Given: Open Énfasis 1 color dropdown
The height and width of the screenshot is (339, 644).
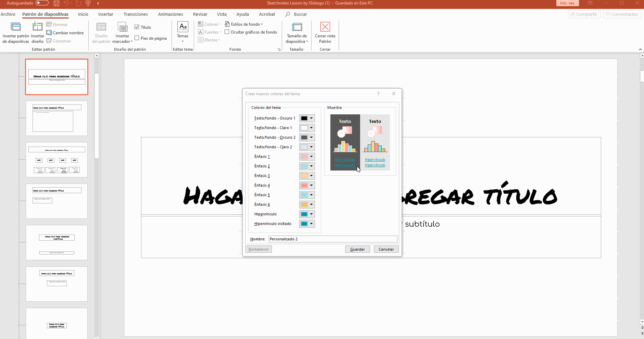Looking at the screenshot, I should click(x=307, y=156).
